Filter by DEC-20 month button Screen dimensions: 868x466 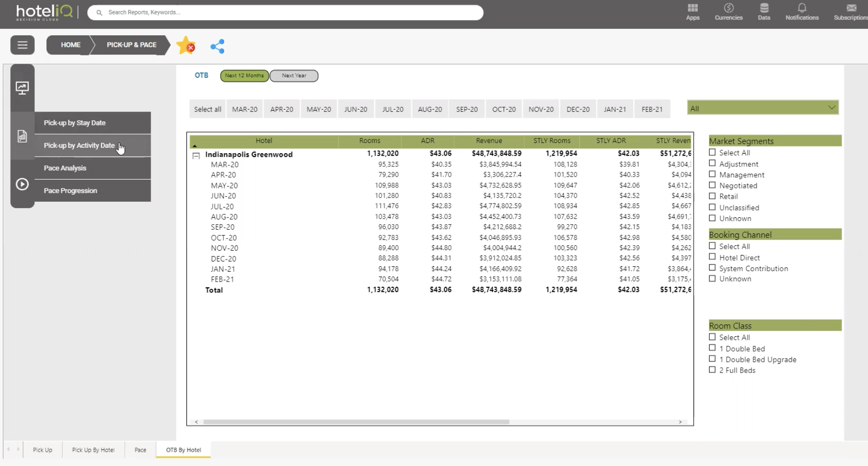click(x=578, y=109)
